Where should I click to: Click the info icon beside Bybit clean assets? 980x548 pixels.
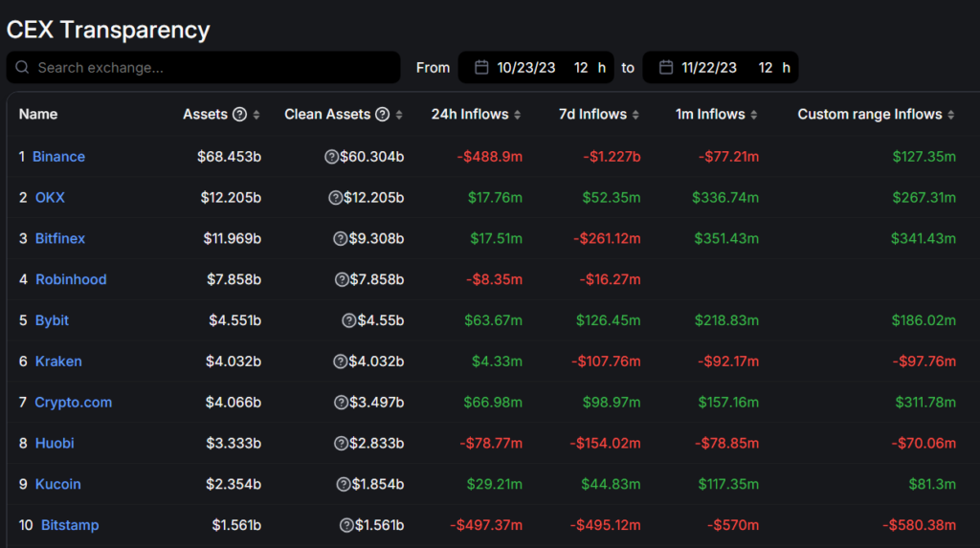point(348,320)
